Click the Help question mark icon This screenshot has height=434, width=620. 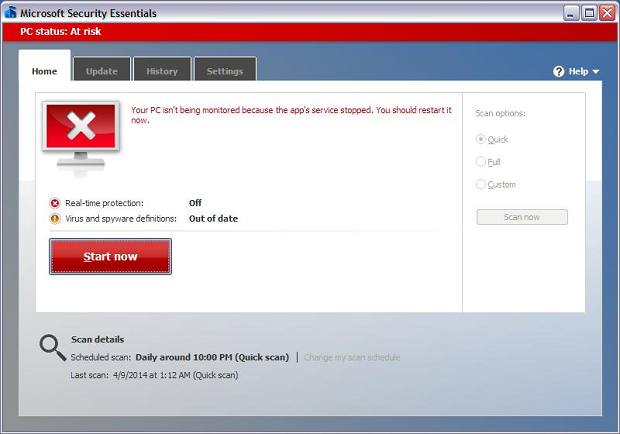pyautogui.click(x=559, y=72)
